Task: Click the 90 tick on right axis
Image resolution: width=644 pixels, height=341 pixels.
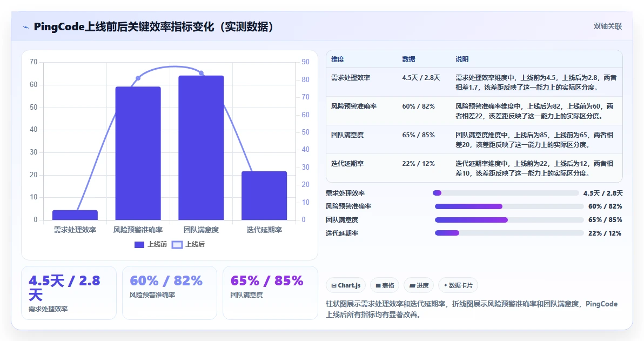Action: (x=306, y=62)
